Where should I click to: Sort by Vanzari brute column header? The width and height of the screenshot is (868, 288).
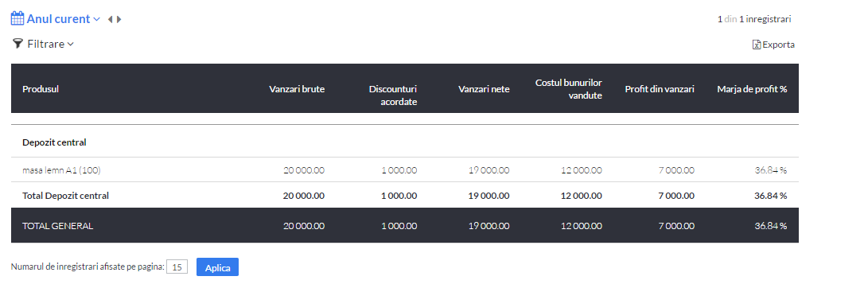pos(297,88)
